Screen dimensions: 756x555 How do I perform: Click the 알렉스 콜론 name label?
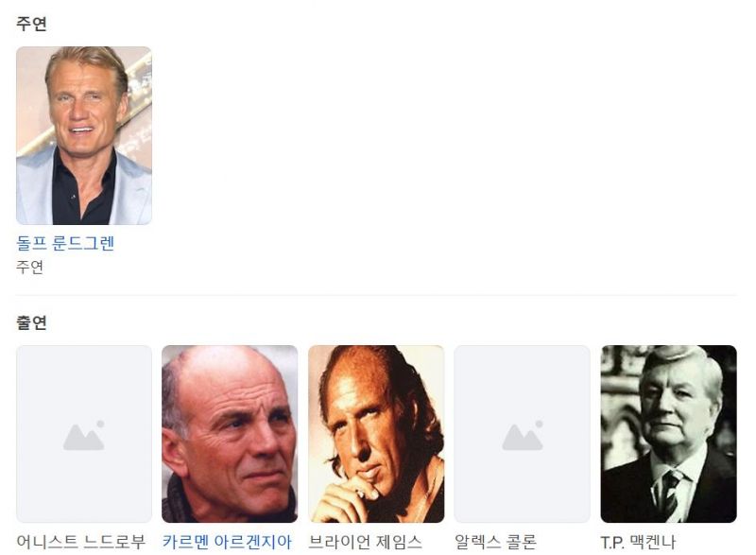click(495, 542)
